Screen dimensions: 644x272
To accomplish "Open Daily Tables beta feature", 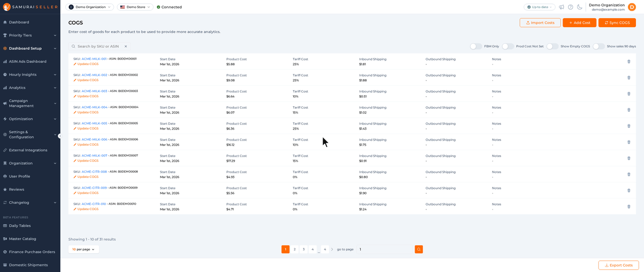I will tap(30, 226).
